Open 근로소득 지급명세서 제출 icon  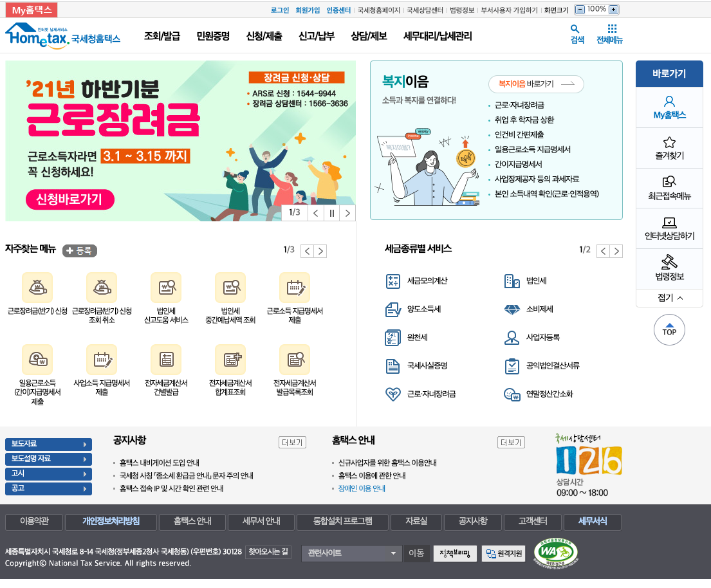pos(295,288)
